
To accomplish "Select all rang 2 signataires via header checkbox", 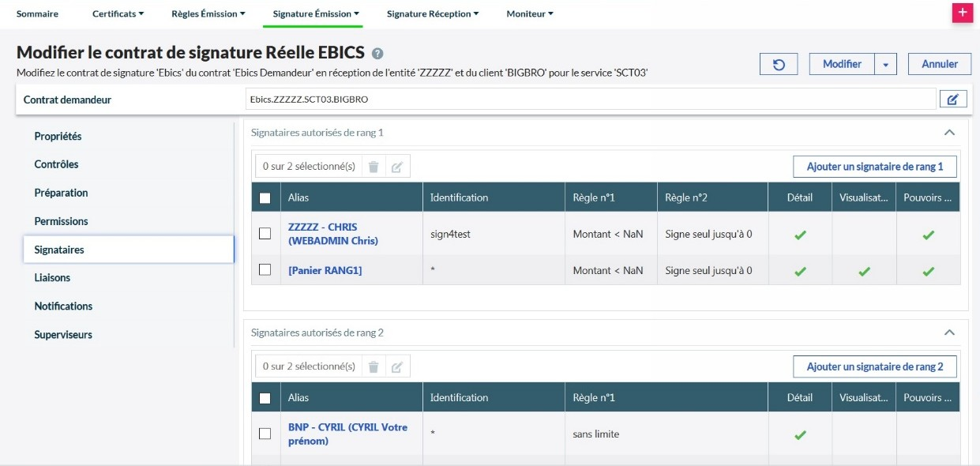I will pyautogui.click(x=265, y=398).
